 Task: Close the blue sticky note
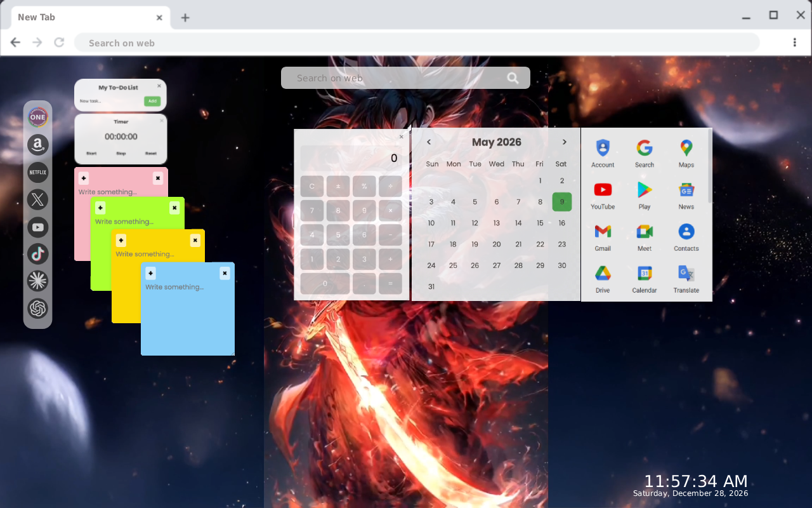coord(225,273)
